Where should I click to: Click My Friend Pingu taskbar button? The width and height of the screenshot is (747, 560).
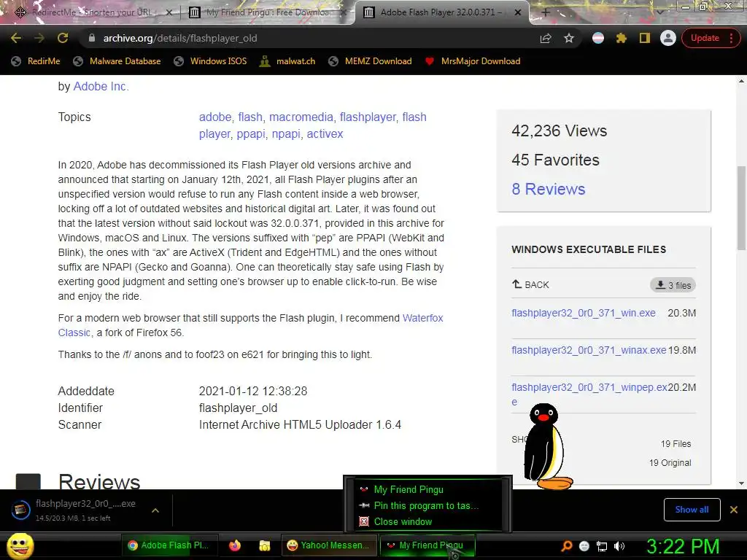tap(427, 545)
